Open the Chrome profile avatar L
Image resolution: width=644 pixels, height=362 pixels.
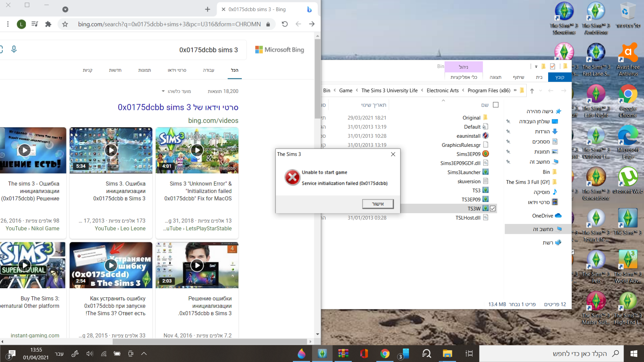(x=21, y=24)
